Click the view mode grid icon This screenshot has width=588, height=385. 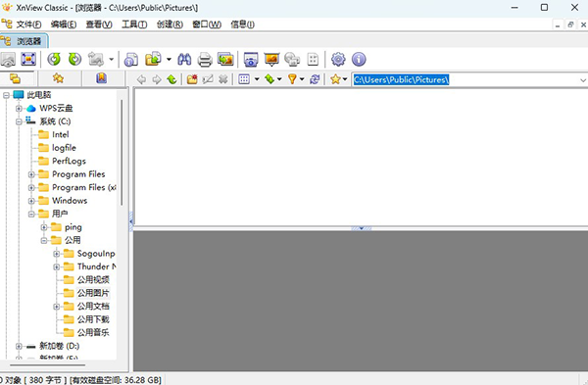[x=244, y=79]
